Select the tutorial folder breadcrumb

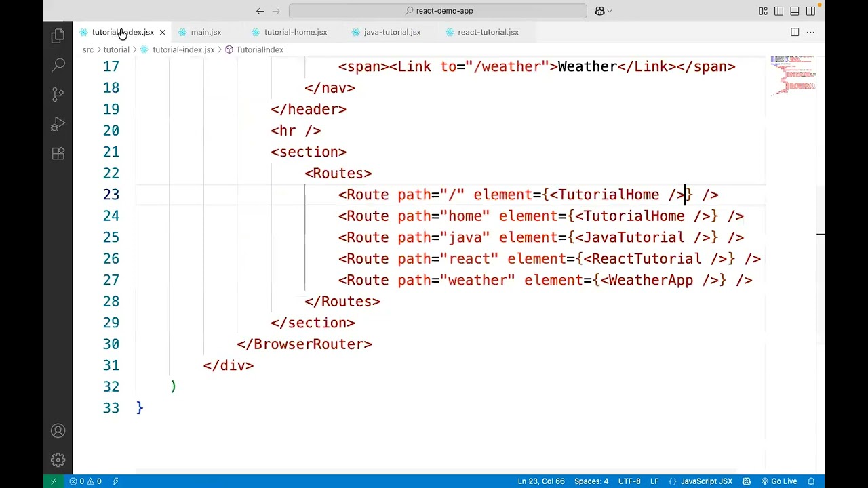[x=116, y=49]
